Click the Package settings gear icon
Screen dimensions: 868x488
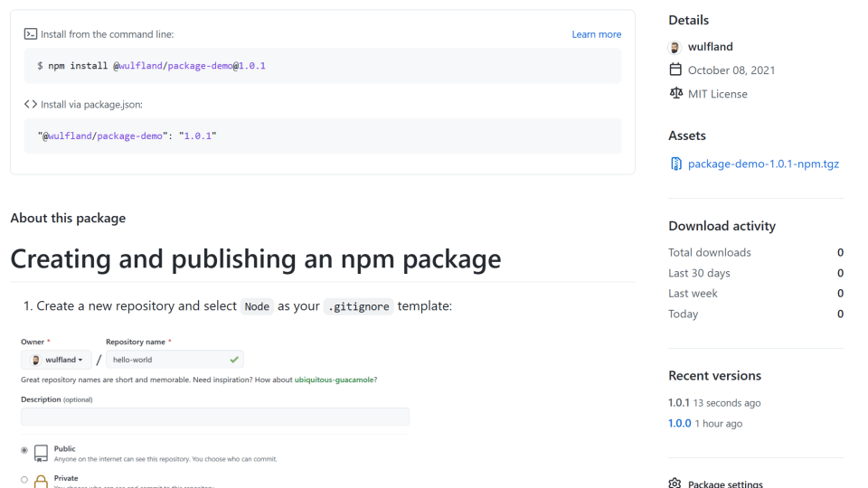[x=675, y=483]
